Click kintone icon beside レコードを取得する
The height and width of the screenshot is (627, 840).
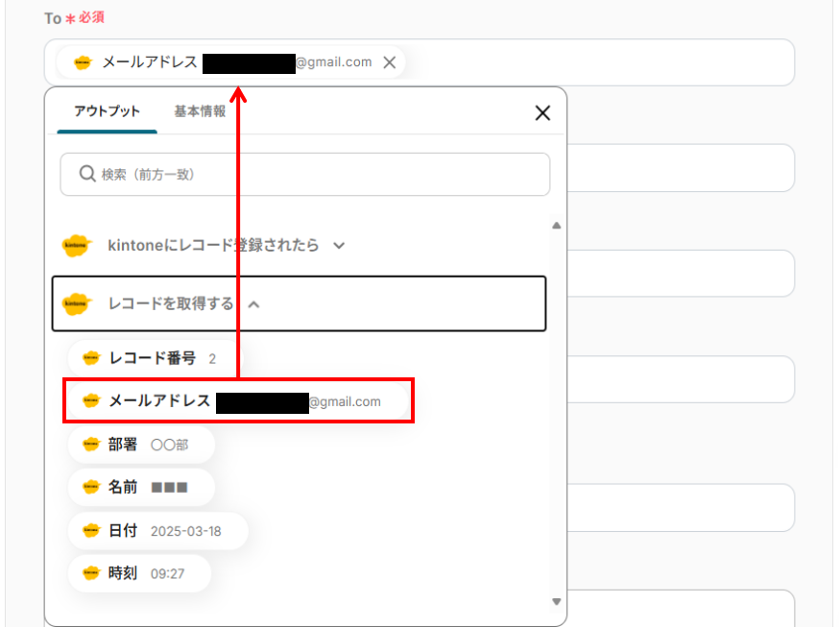[76, 303]
